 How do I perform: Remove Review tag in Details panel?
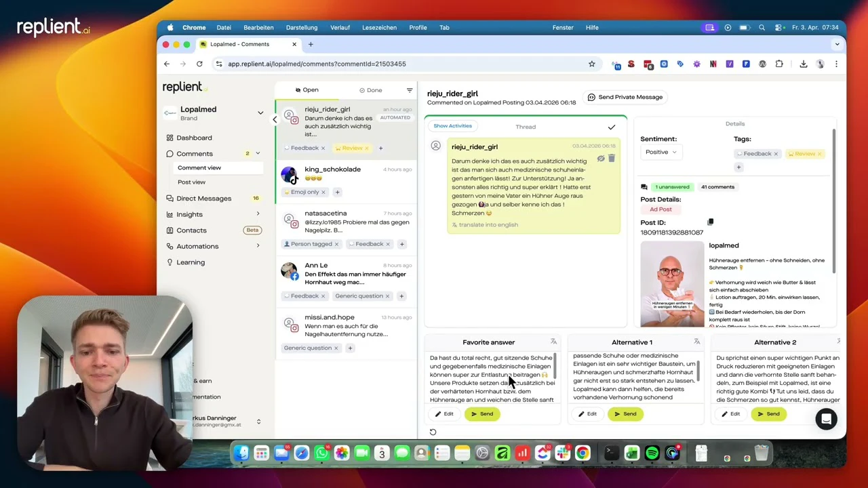819,154
